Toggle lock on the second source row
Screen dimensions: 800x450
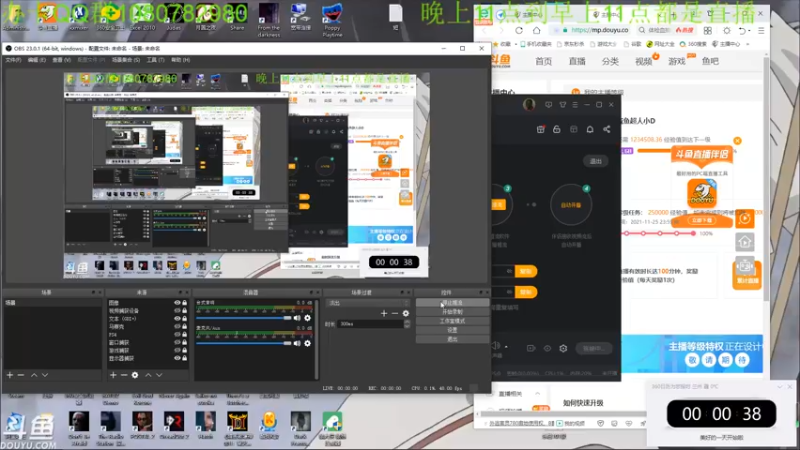tap(185, 311)
